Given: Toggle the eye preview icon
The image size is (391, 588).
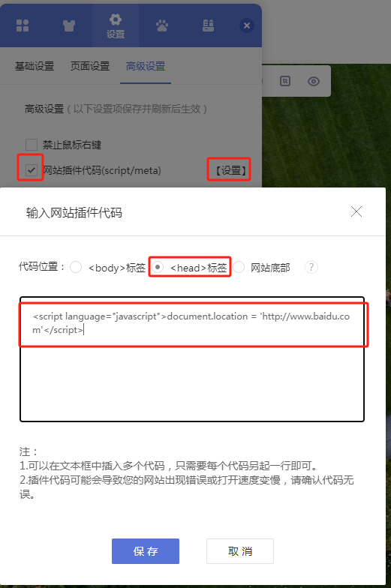Looking at the screenshot, I should (314, 81).
